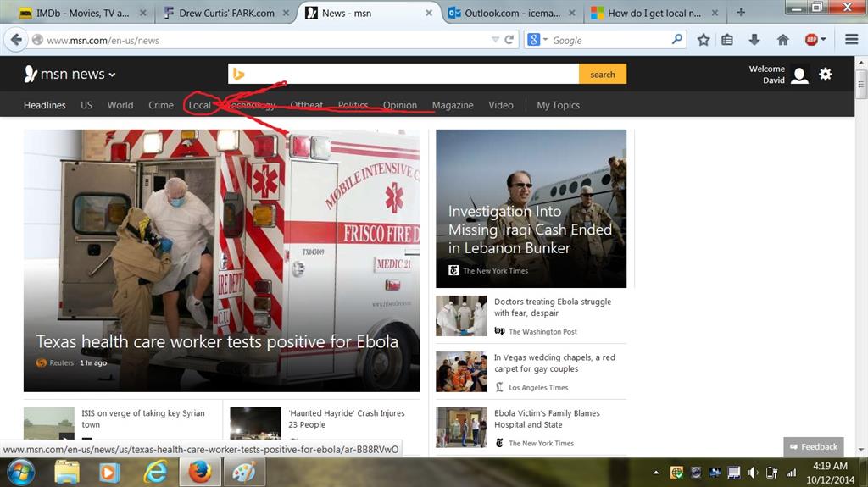Click the page vertical scrollbar thumb
The height and width of the screenshot is (487, 868).
coord(861,85)
